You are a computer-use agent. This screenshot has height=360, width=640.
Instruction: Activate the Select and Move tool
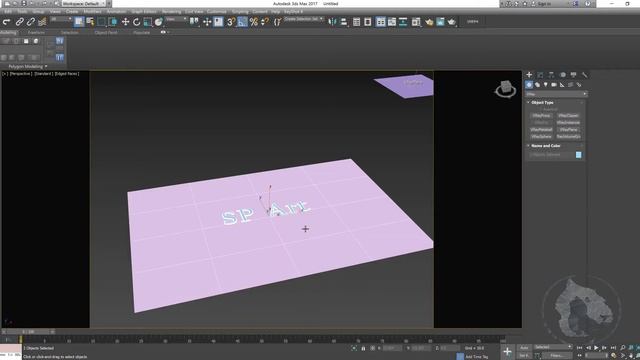(125, 22)
